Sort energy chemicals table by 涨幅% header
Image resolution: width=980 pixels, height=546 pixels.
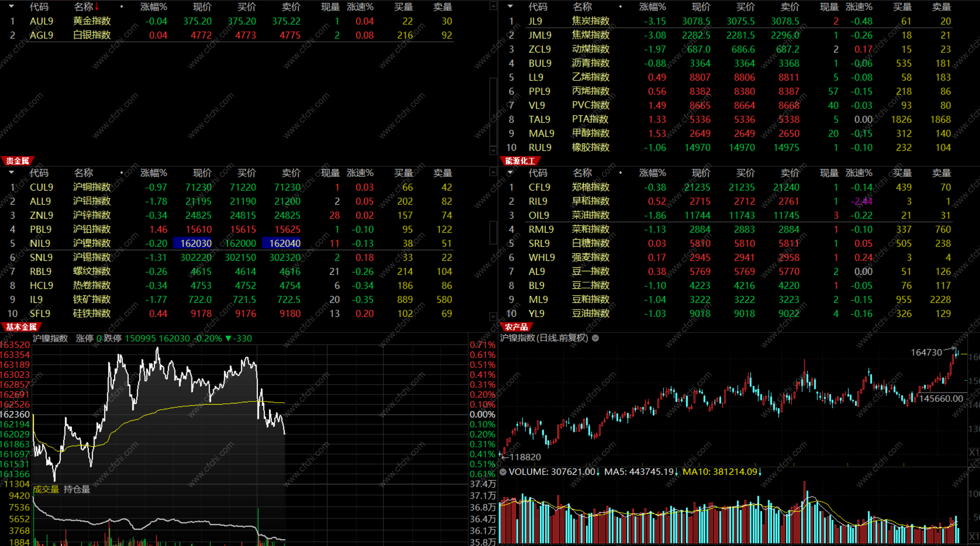652,7
